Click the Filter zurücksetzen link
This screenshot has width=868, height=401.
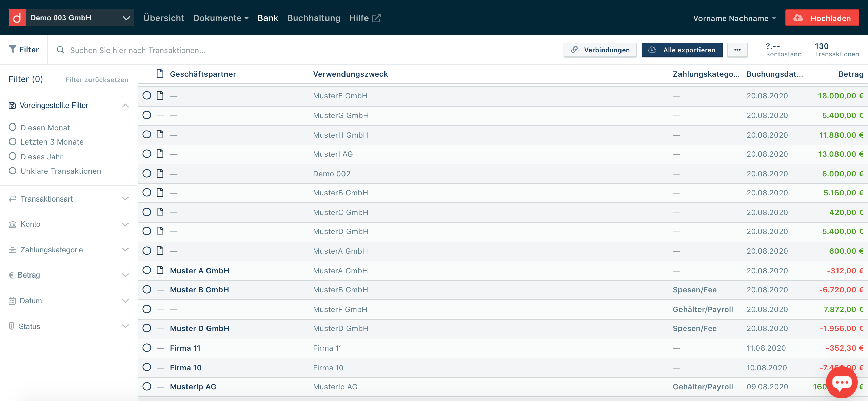coord(97,80)
